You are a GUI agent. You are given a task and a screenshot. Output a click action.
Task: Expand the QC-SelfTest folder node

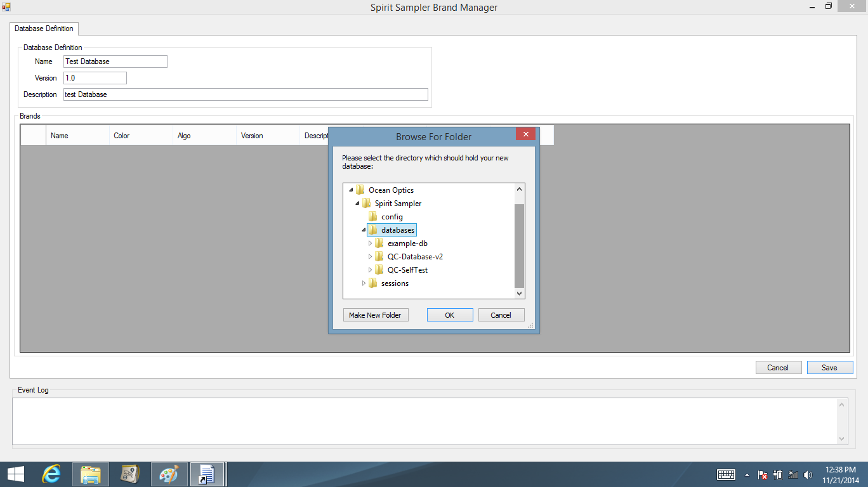point(370,270)
